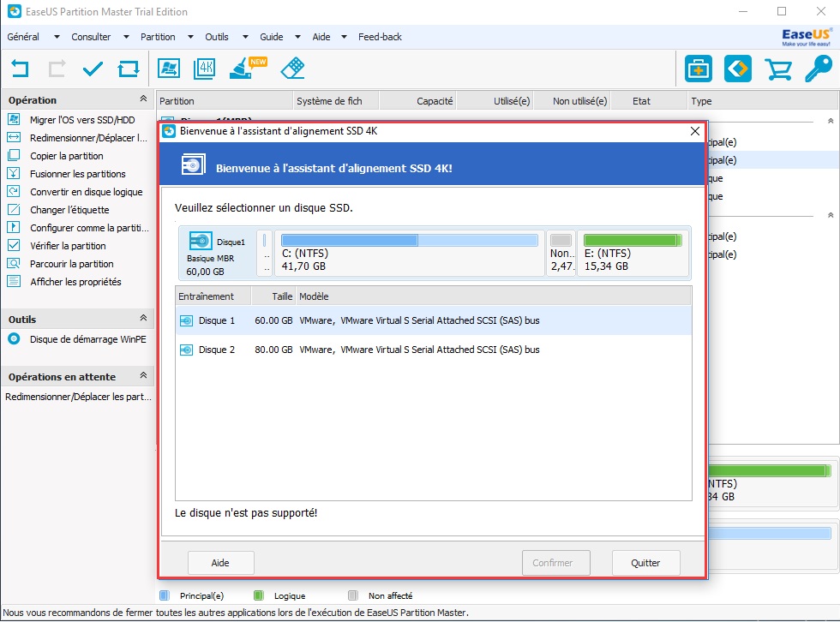840x622 pixels.
Task: Click Fusionner les partitions link text
Action: pos(78,174)
